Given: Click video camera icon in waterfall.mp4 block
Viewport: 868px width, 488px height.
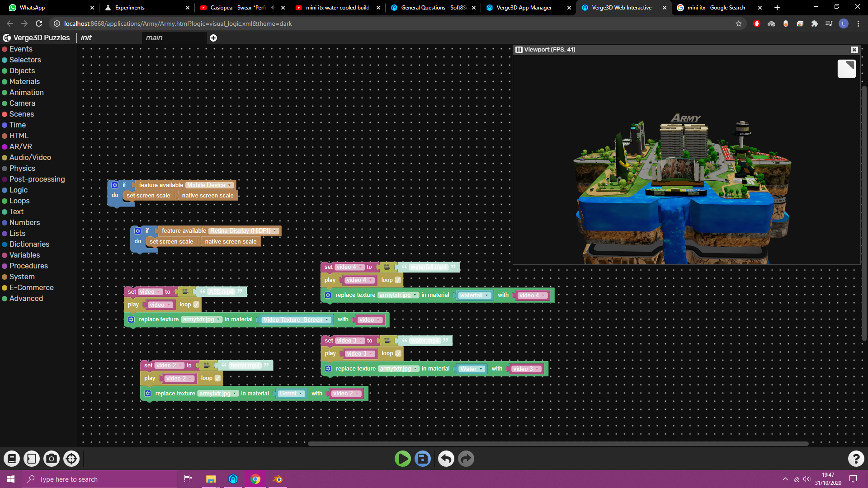Looking at the screenshot, I should coord(387,267).
